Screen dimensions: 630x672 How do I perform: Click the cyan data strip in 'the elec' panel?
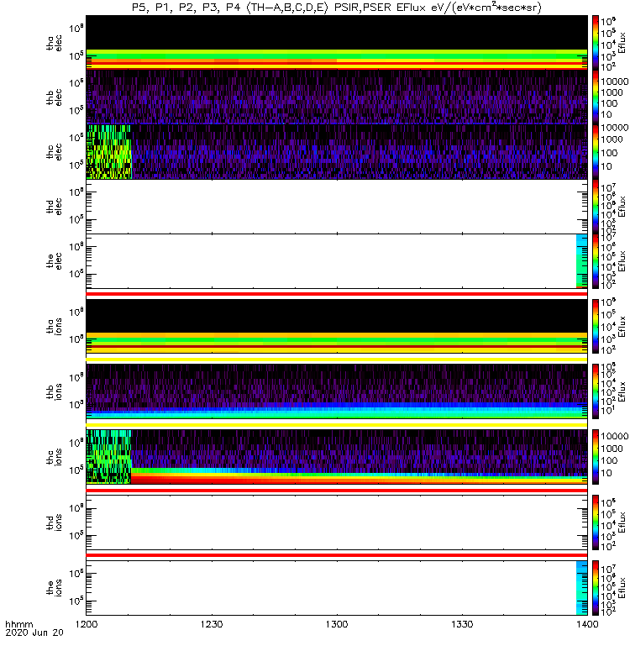[581, 261]
